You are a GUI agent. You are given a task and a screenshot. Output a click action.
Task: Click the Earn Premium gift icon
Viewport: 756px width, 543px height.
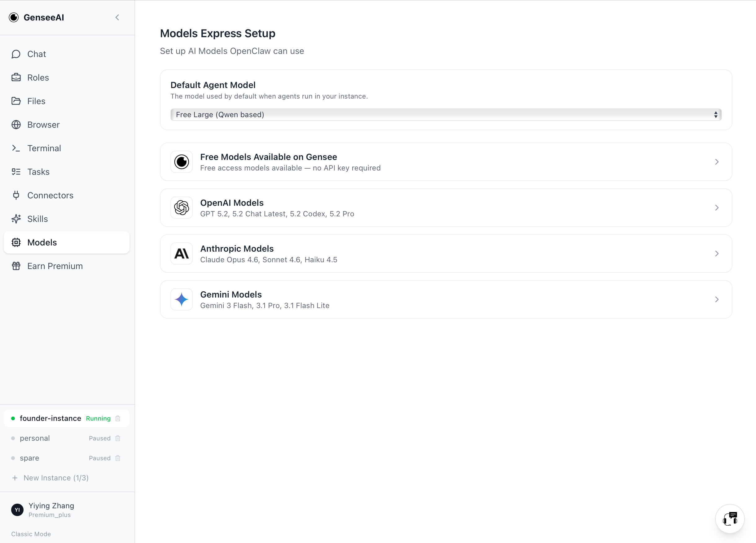coord(16,266)
